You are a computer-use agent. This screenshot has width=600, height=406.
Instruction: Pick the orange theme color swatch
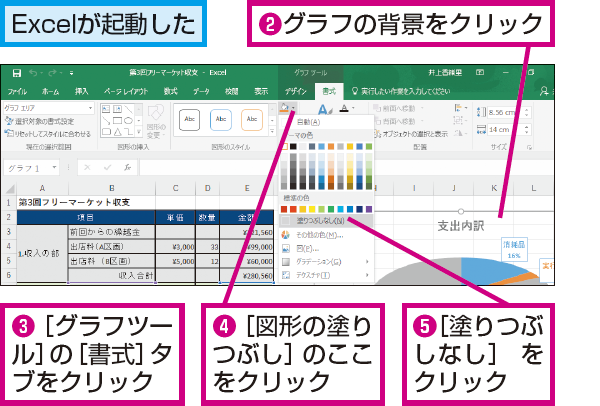click(x=331, y=147)
